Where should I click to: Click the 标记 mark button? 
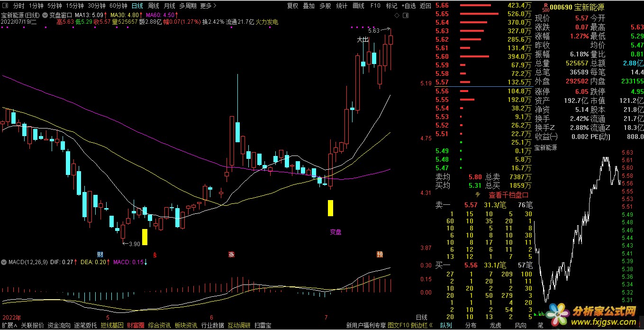pos(391,6)
